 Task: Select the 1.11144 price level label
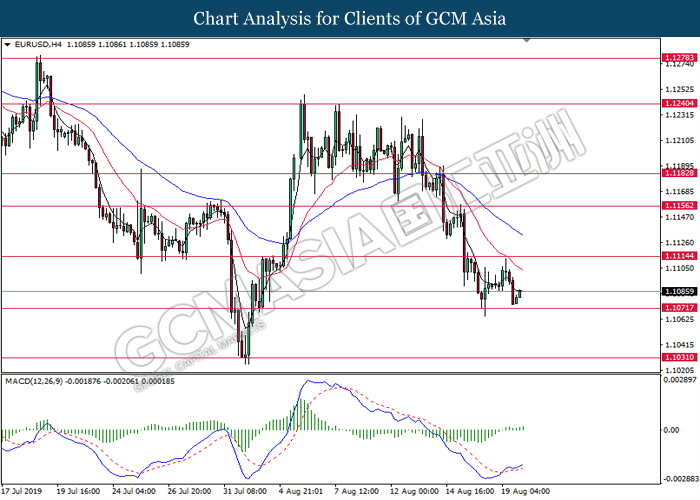tap(679, 256)
